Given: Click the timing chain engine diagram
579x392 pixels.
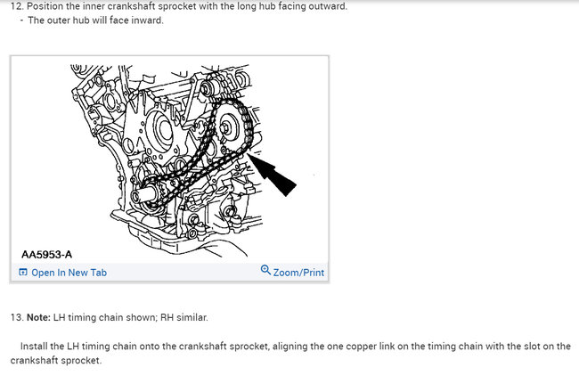Looking at the screenshot, I should (x=168, y=160).
